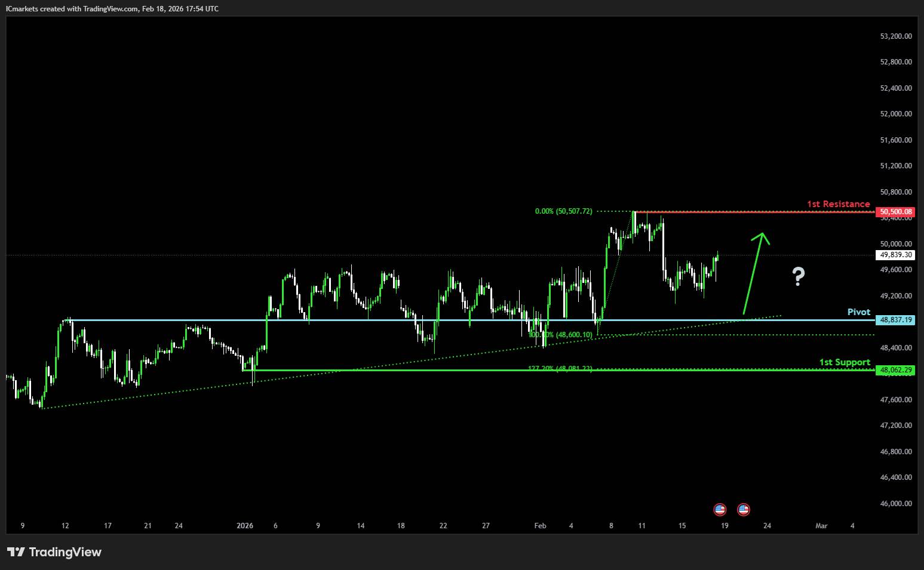
Task: Click the green 48,062.29 support price tag
Action: [x=896, y=370]
